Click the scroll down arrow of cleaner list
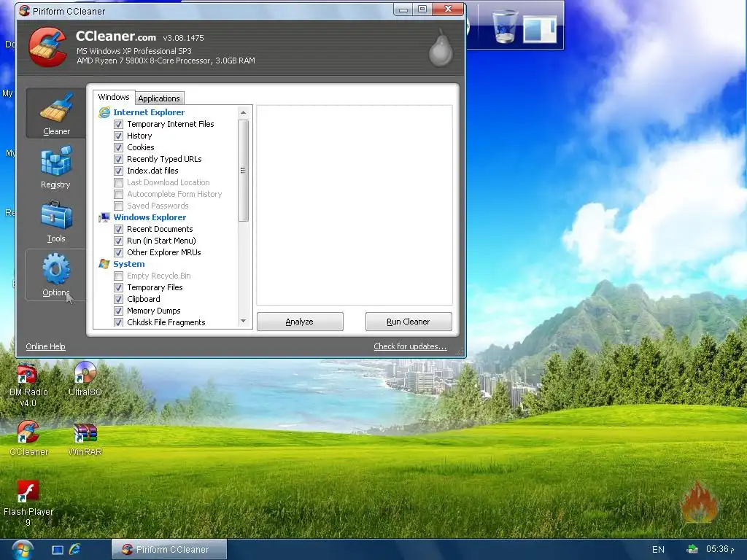 [244, 322]
